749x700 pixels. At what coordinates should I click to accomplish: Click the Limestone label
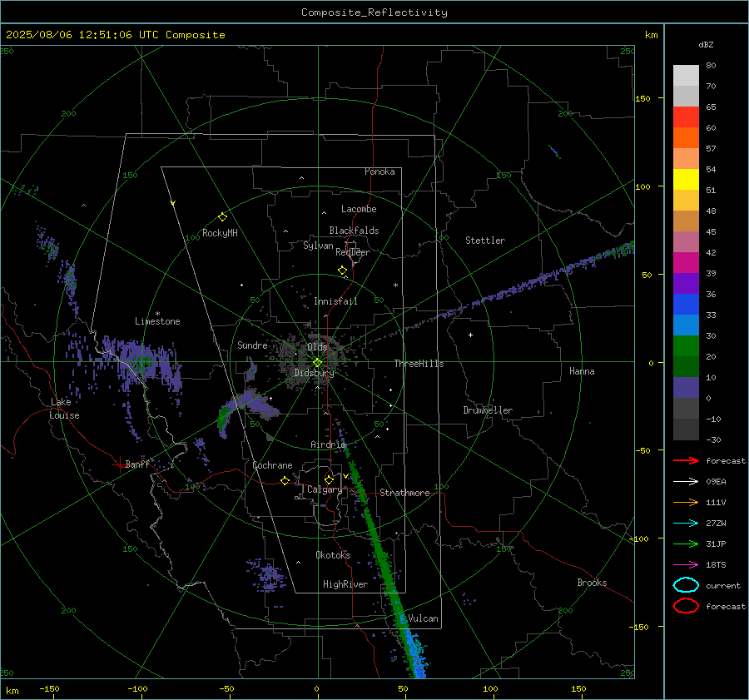tap(157, 321)
